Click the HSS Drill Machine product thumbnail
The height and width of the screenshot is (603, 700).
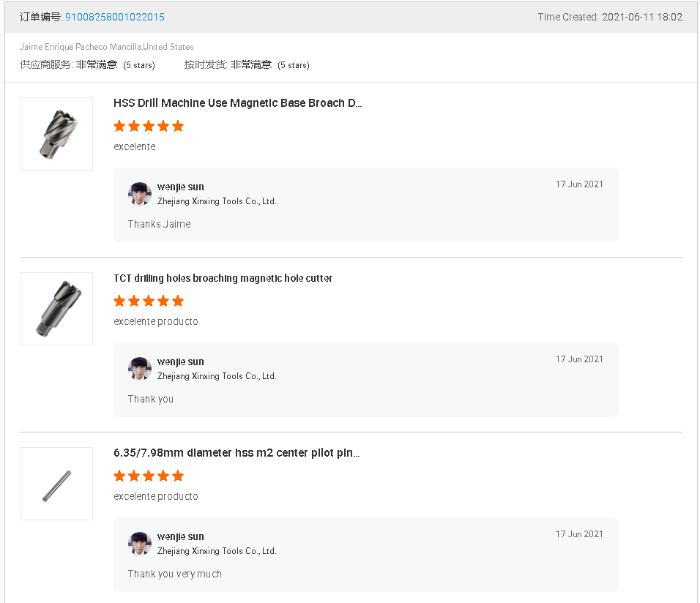click(x=56, y=134)
